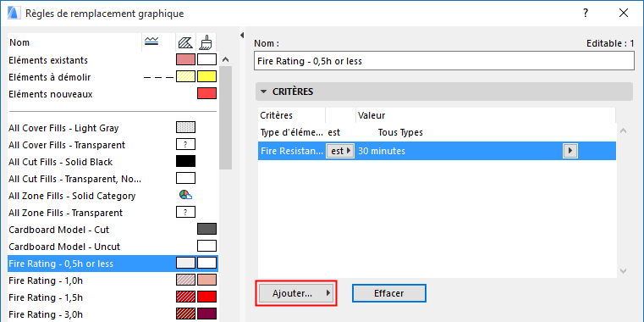Select the Eléments existants rule
Image resolution: width=644 pixels, height=322 pixels.
(113, 60)
